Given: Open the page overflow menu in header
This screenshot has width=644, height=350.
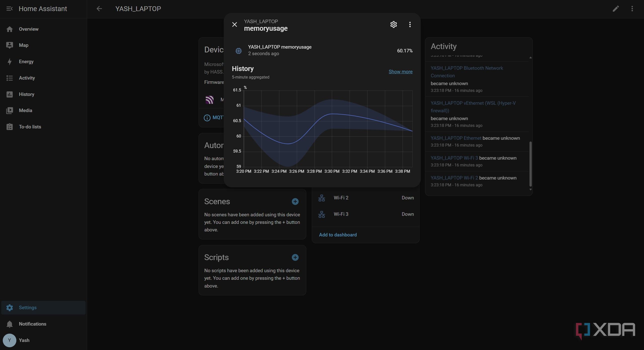Looking at the screenshot, I should point(632,9).
